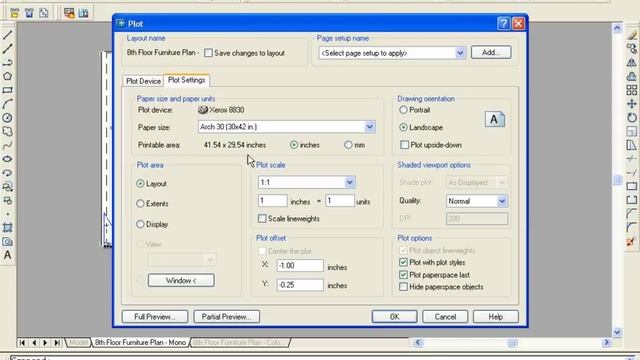The height and width of the screenshot is (360, 640).
Task: Select the Circle tool
Action: click(x=7, y=118)
